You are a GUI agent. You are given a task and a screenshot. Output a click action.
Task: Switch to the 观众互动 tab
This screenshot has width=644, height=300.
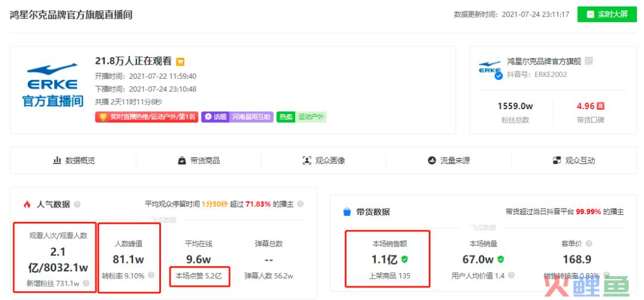pos(574,160)
